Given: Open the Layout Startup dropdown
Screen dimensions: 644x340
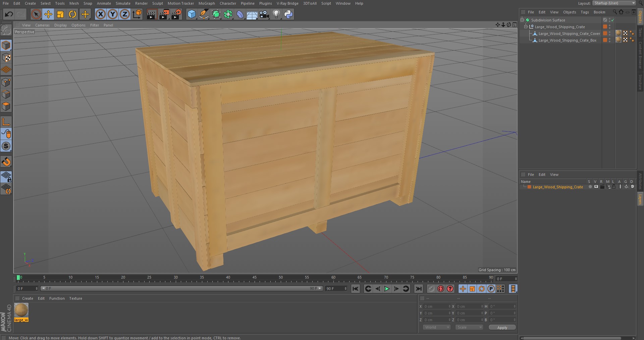Looking at the screenshot, I should tap(614, 3).
